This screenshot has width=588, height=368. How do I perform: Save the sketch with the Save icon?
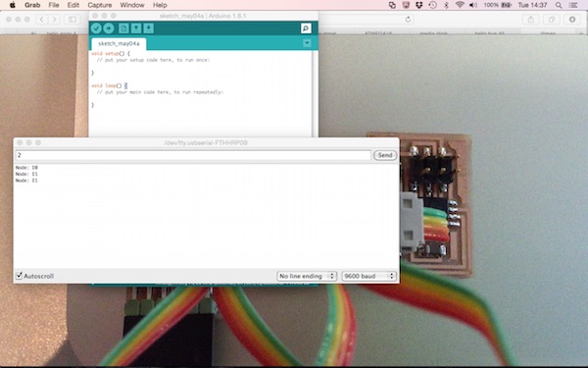pyautogui.click(x=149, y=28)
